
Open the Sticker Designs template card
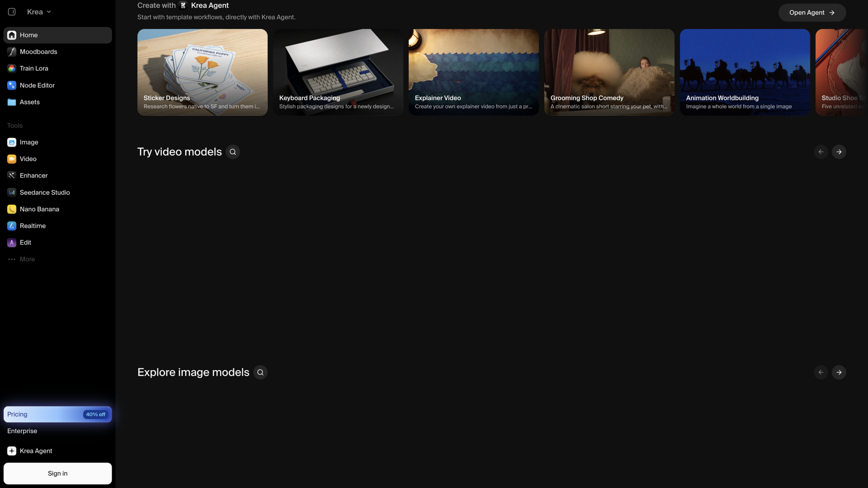203,72
